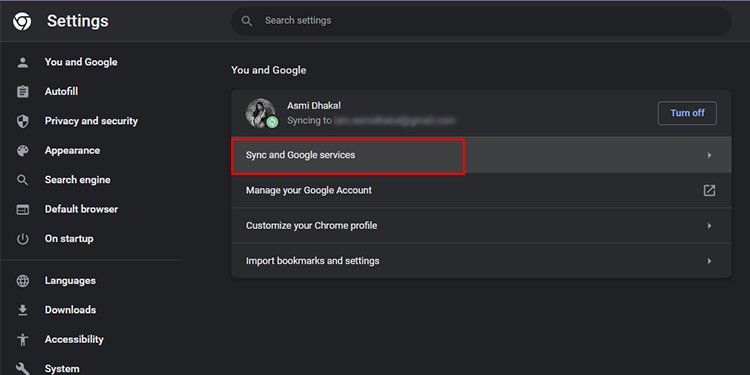Click the System wrench icon
Screen dimensions: 750x375
tap(22, 369)
